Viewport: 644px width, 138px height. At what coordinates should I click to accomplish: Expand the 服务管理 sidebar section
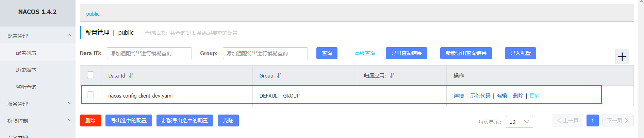69,103
